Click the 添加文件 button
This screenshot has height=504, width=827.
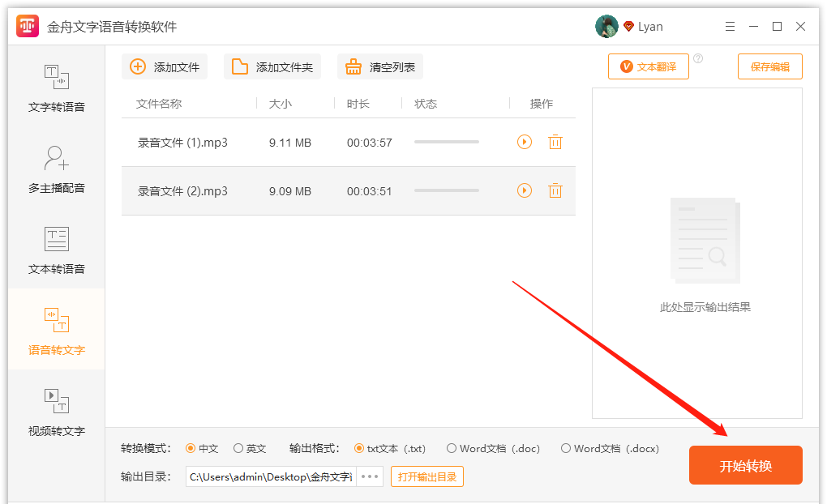click(165, 67)
